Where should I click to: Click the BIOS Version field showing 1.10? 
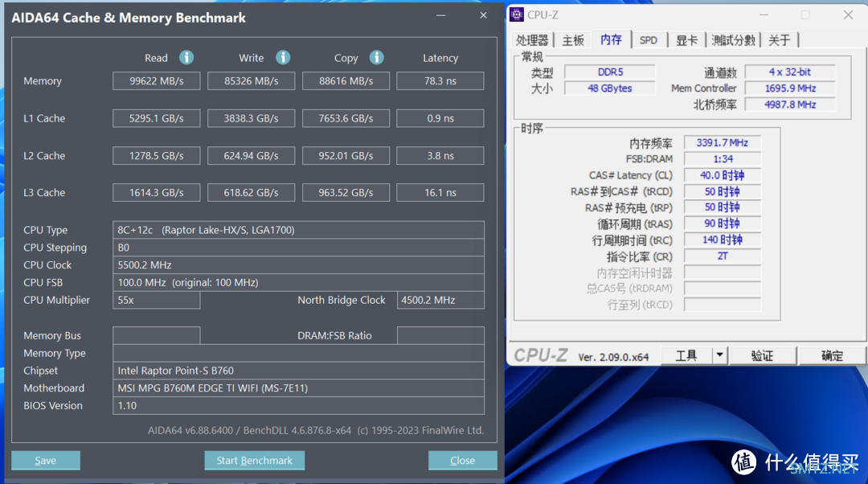(298, 405)
